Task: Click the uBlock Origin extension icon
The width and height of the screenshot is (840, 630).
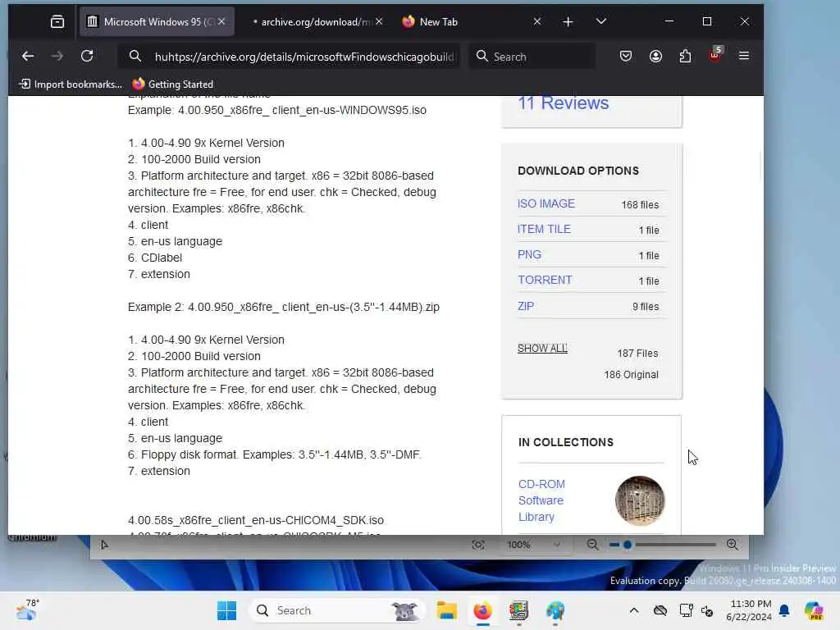Action: (715, 55)
